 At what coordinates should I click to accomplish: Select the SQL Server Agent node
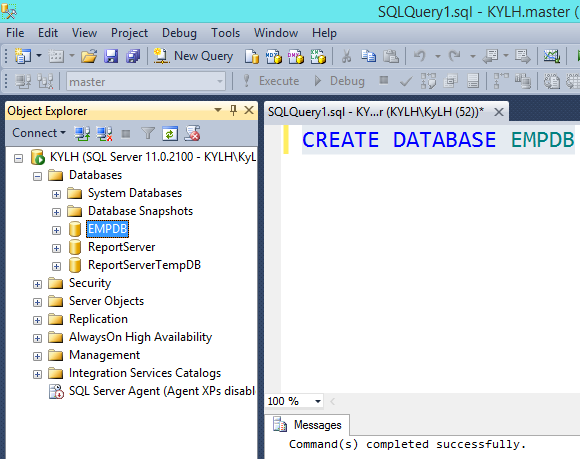coord(152,391)
